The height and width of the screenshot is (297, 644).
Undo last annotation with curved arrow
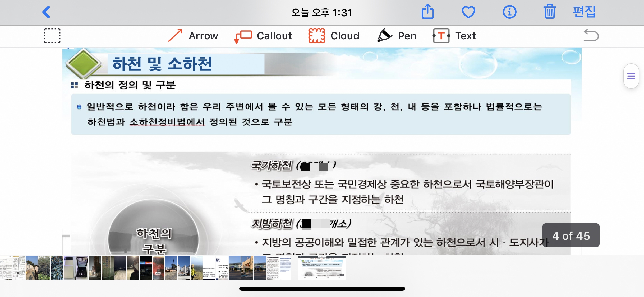(591, 36)
